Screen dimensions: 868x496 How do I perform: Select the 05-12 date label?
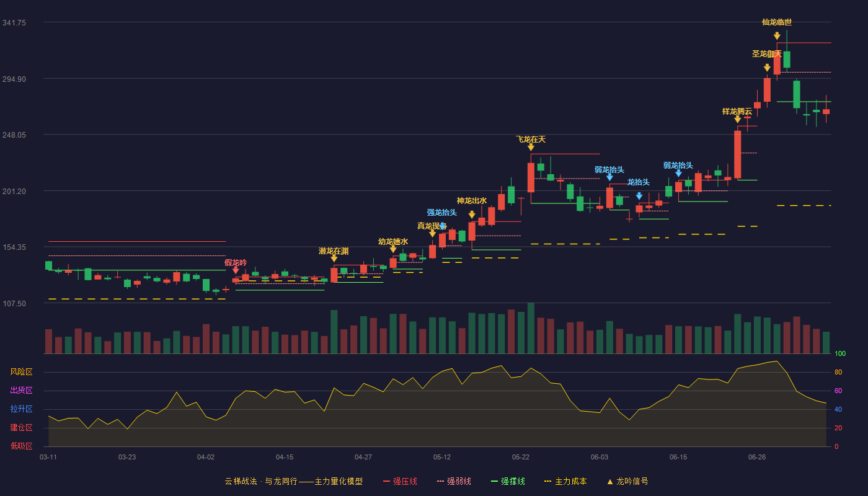pos(442,457)
